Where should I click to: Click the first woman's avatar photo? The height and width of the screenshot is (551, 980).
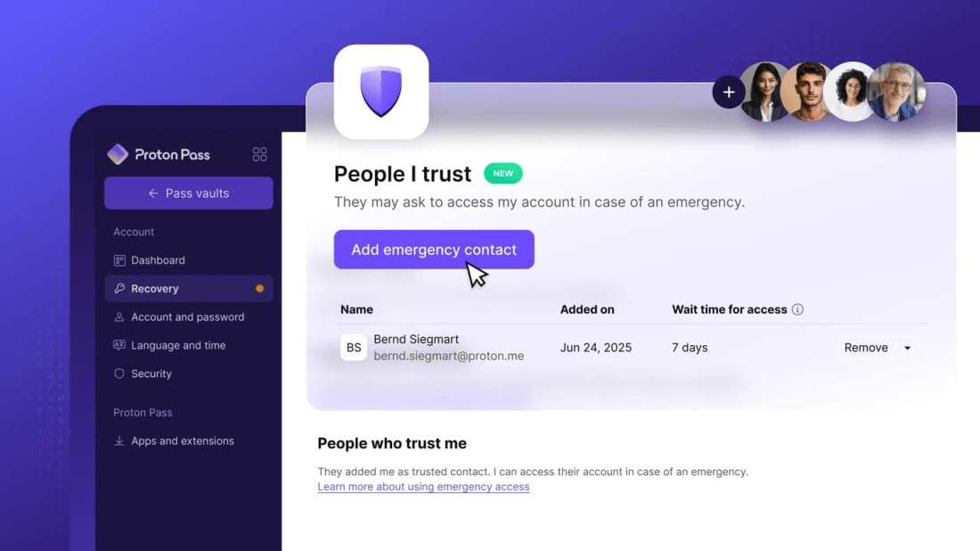(x=764, y=92)
